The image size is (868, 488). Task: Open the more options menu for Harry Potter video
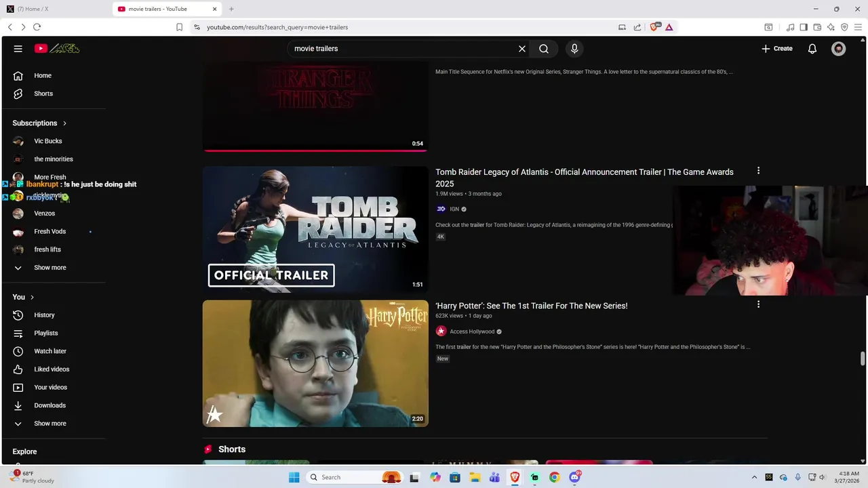tap(758, 305)
